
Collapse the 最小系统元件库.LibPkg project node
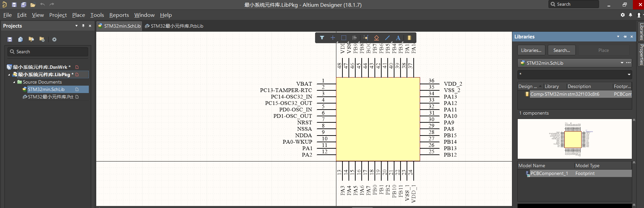[9, 75]
